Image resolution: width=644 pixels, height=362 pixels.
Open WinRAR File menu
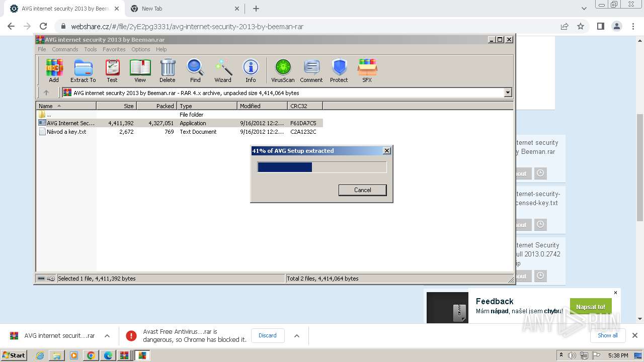pyautogui.click(x=42, y=49)
